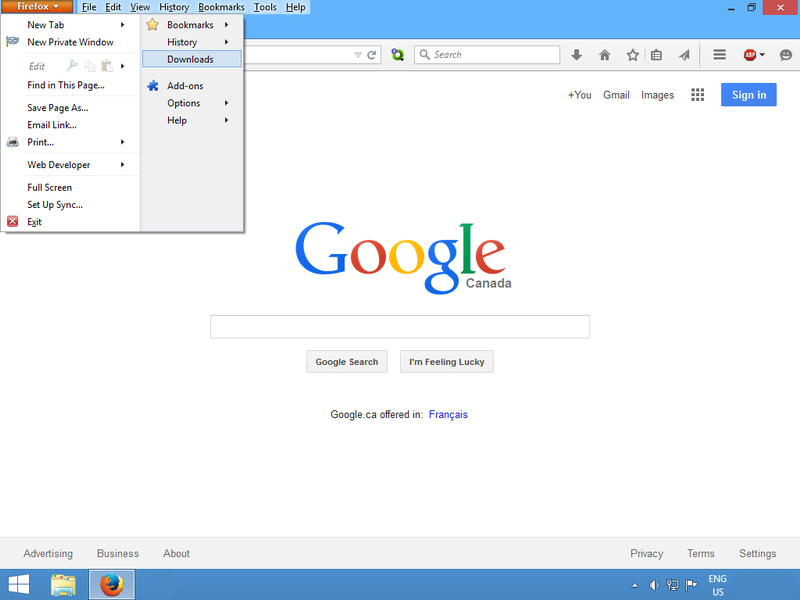
Task: Bookmark this page with the star icon
Action: (x=633, y=55)
